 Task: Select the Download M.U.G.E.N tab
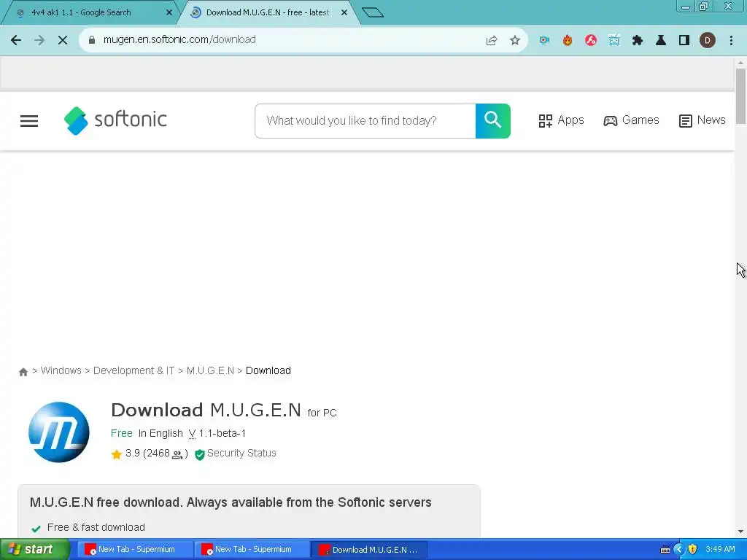tap(267, 13)
